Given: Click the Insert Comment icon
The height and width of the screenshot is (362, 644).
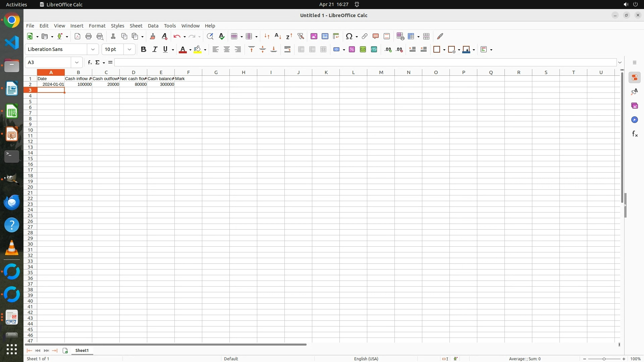Looking at the screenshot, I should (376, 36).
